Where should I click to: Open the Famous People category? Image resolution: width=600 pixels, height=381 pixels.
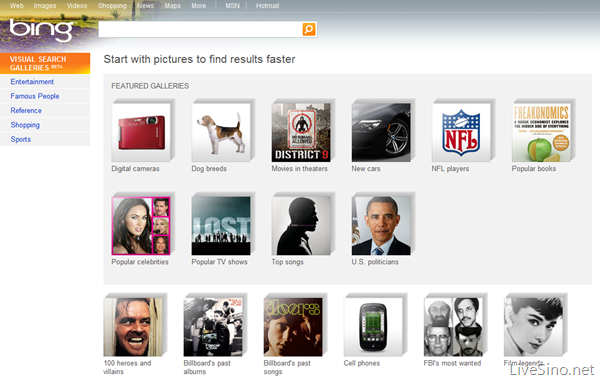(x=35, y=96)
